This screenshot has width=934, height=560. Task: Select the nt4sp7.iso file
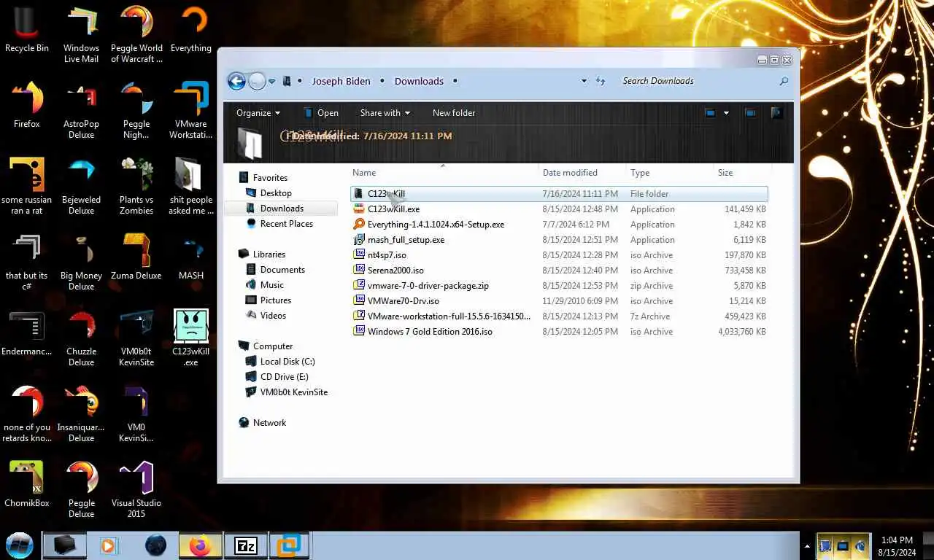(559, 255)
